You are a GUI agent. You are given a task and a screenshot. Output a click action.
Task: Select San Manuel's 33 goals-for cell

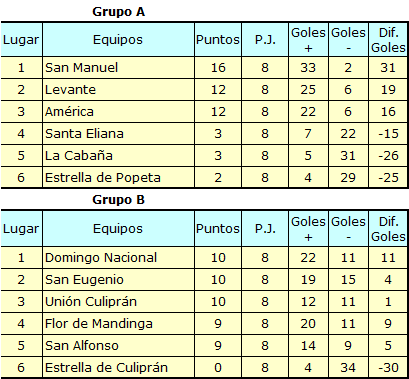(x=308, y=68)
